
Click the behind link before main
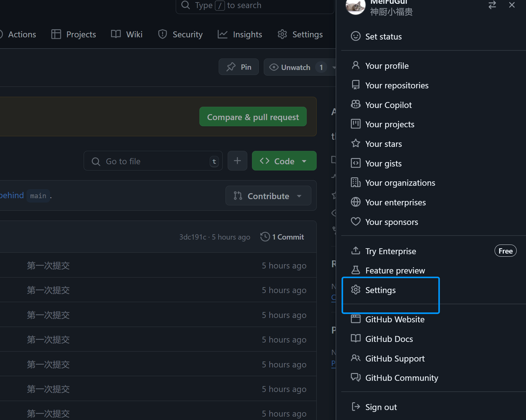(x=12, y=195)
